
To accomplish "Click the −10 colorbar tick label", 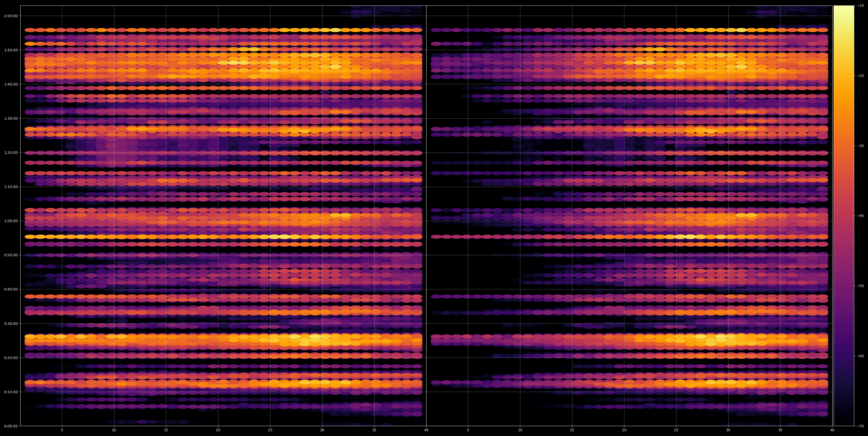I will coord(860,5).
